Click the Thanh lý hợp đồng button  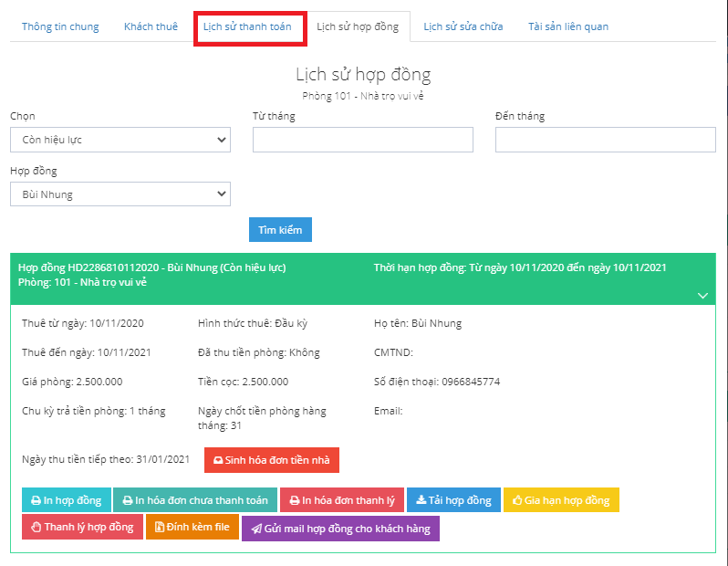pos(81,528)
